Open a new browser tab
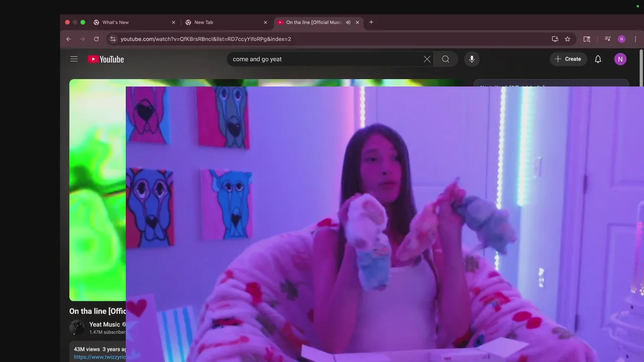644x362 pixels. pyautogui.click(x=371, y=22)
